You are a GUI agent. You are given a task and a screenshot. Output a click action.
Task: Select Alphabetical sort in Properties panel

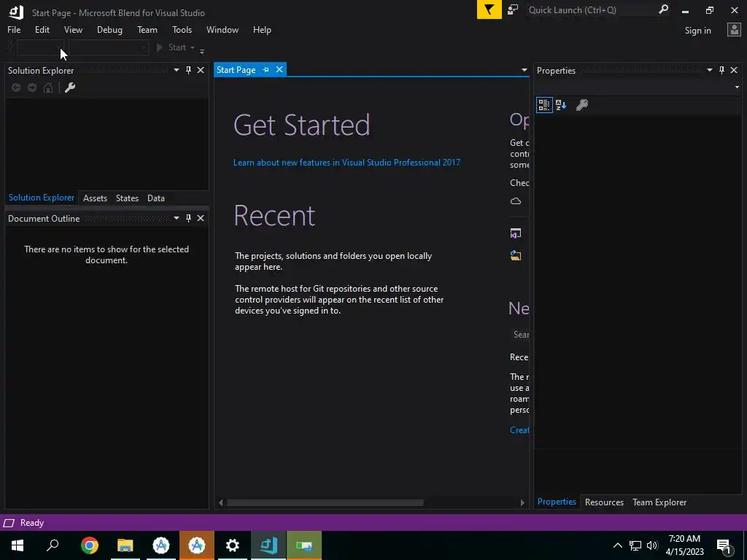click(x=561, y=105)
